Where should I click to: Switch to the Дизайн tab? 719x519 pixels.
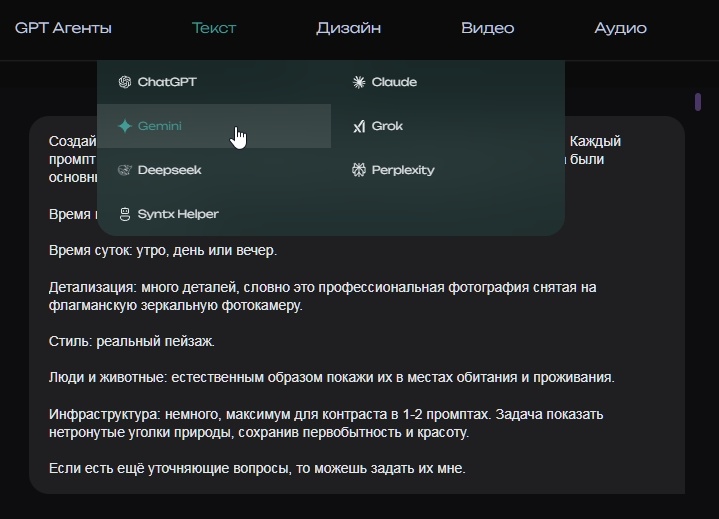348,28
